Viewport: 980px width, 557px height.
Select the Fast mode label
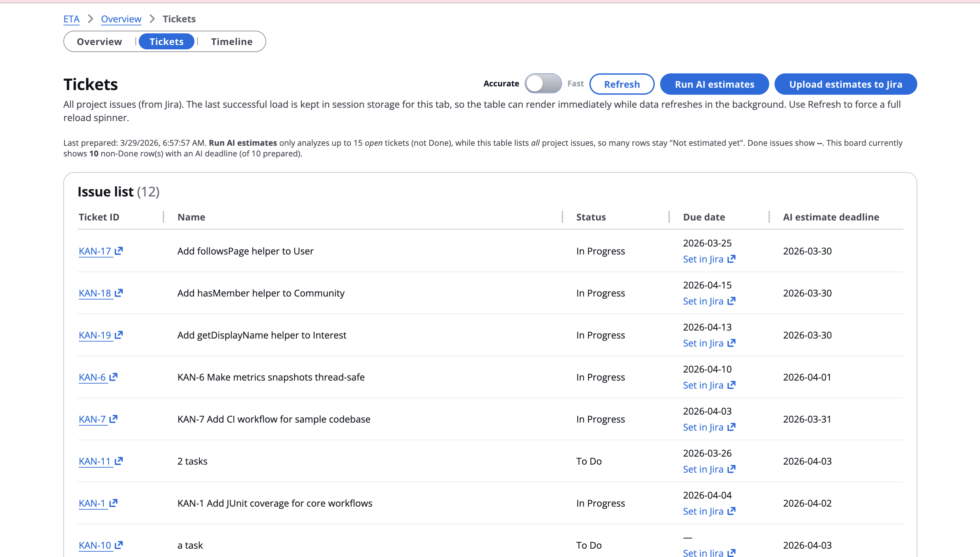point(575,83)
